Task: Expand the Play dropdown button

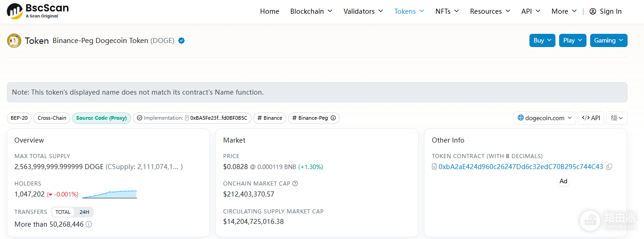Action: click(572, 40)
